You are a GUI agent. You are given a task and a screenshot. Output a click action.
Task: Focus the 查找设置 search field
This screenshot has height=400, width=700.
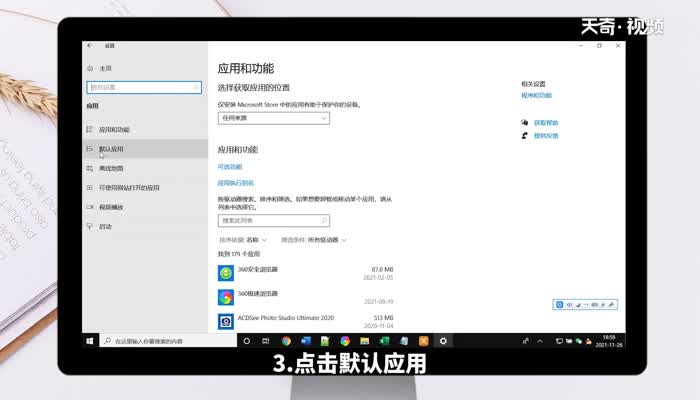144,87
